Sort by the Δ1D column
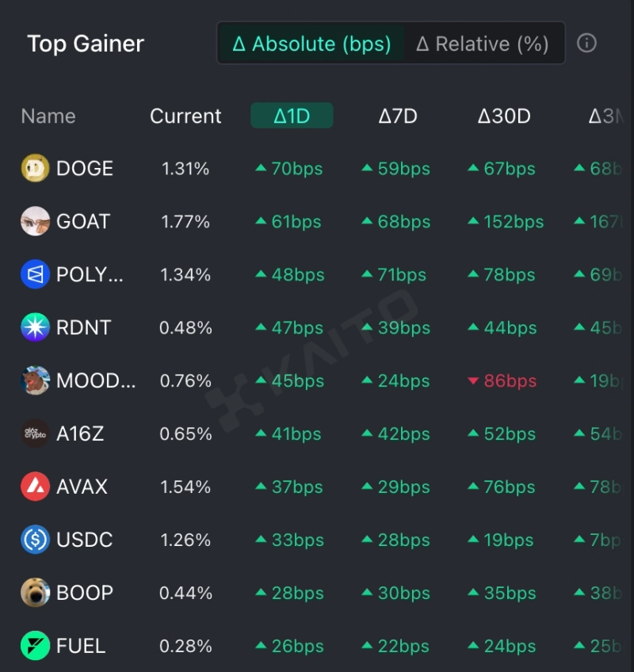Viewport: 634px width, 672px height. (292, 116)
